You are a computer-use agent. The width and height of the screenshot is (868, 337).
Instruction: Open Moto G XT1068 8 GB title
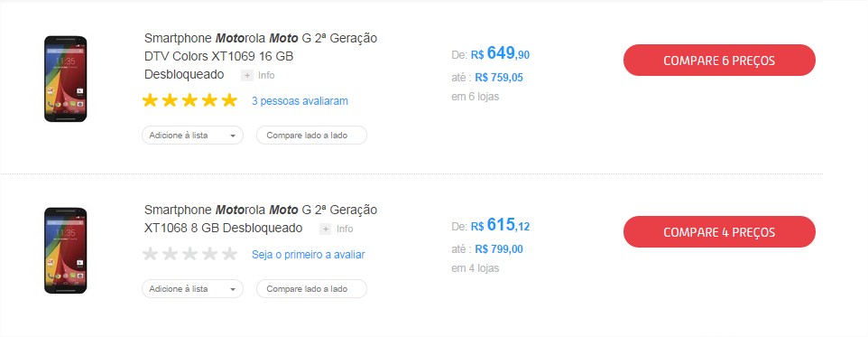coord(261,219)
